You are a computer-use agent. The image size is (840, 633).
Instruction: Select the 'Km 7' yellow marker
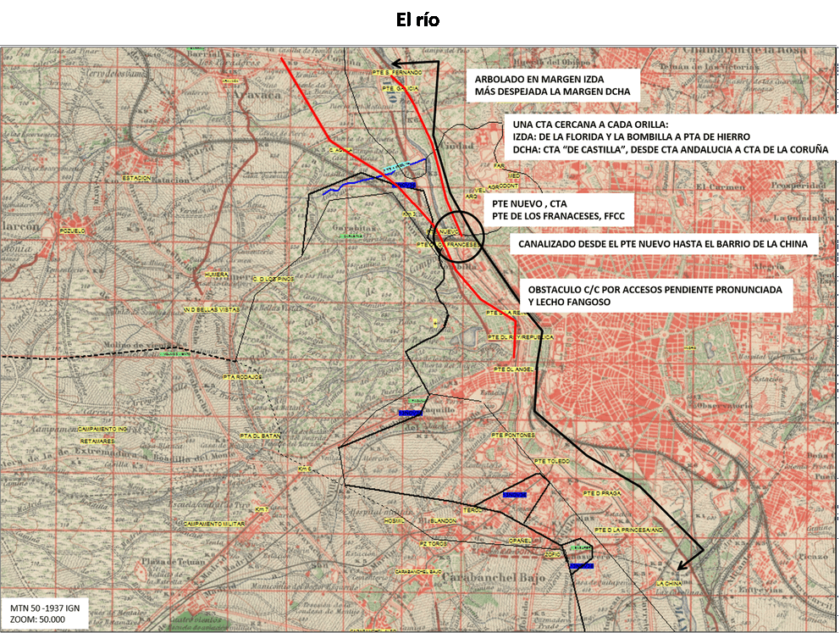[262, 509]
